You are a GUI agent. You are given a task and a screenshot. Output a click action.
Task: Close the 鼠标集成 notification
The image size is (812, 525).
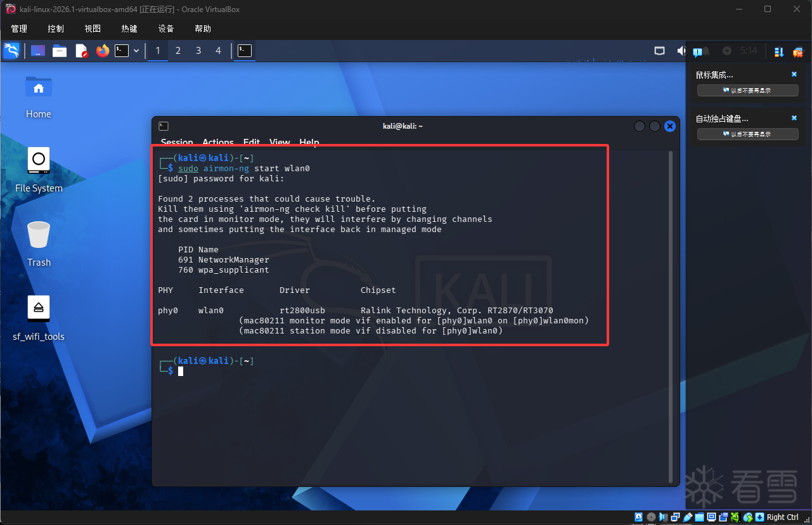(x=794, y=74)
